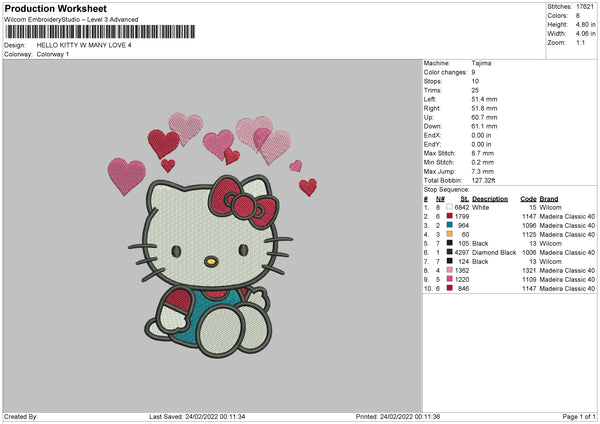
Task: Click the red swatch beside stitch count 846
Action: pos(450,288)
